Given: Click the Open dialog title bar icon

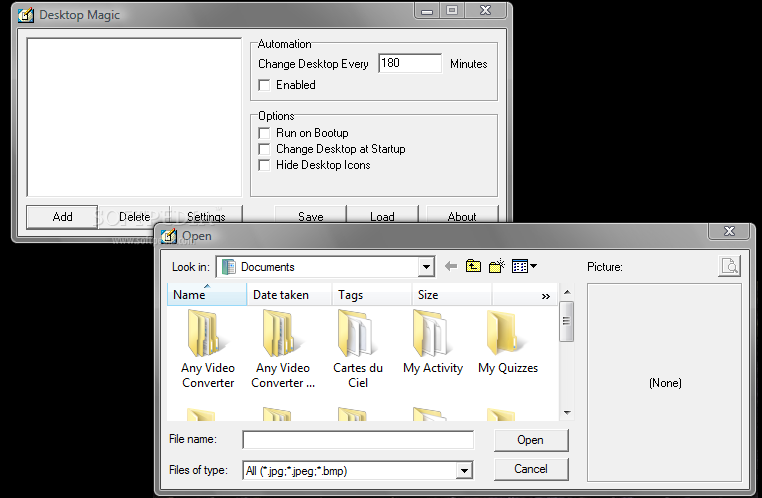Looking at the screenshot, I should pyautogui.click(x=169, y=236).
